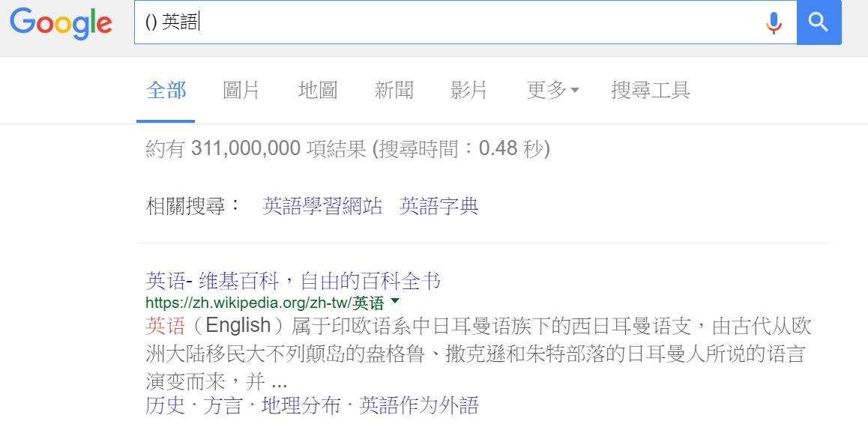Open related search 英語字典

[438, 207]
